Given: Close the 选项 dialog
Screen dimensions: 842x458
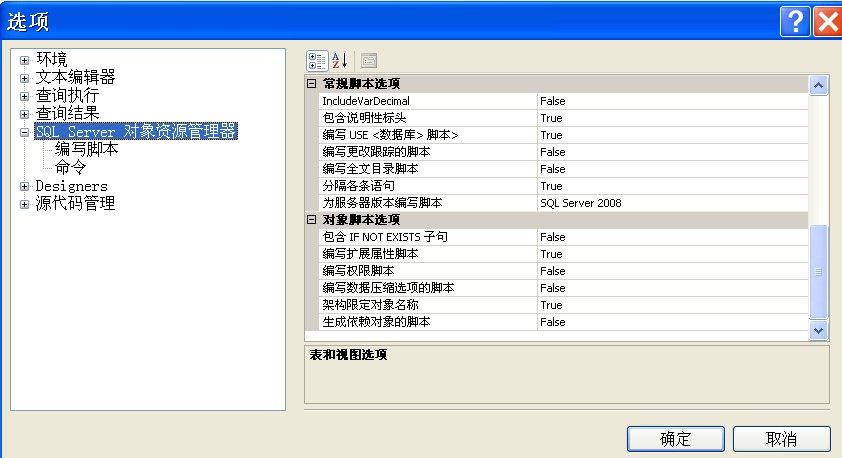Looking at the screenshot, I should pos(828,21).
